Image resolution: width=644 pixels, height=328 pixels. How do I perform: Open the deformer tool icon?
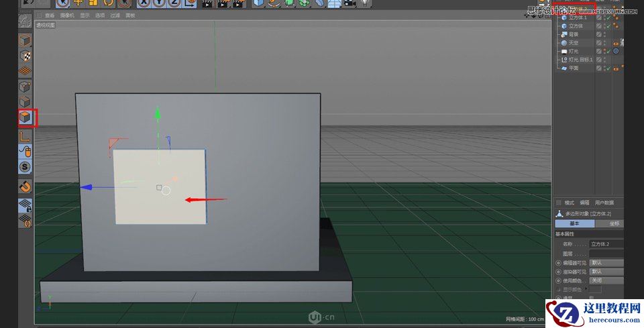tap(319, 3)
